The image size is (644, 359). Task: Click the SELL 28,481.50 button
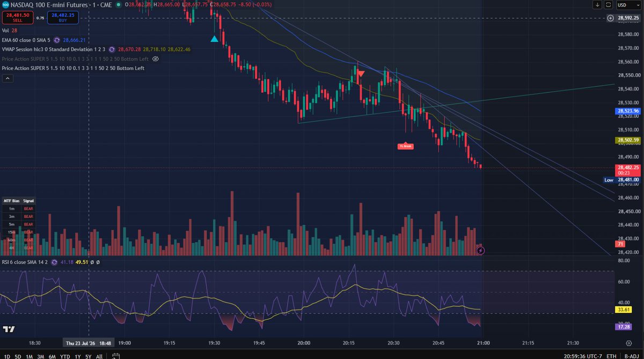point(17,18)
